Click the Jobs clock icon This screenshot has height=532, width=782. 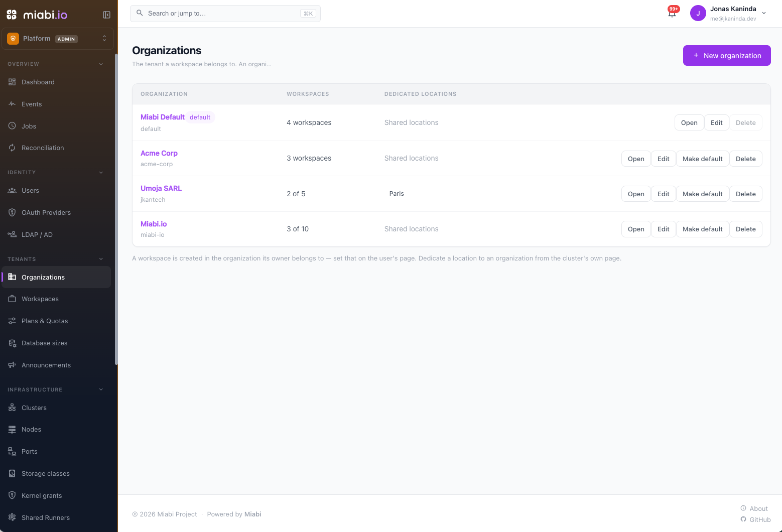pyautogui.click(x=12, y=126)
